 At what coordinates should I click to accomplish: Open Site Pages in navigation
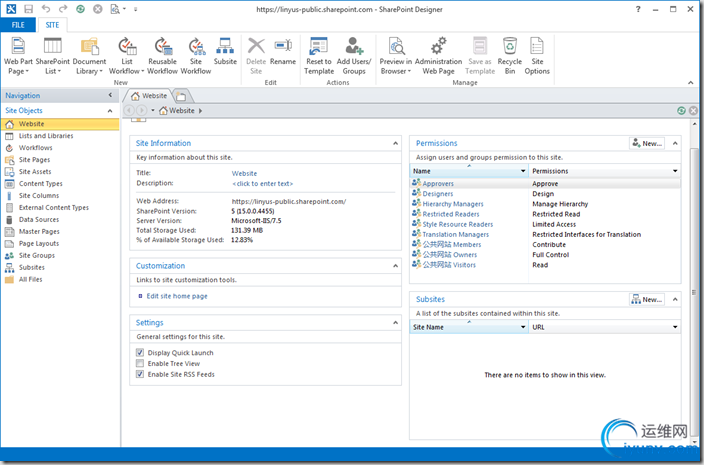click(x=34, y=159)
